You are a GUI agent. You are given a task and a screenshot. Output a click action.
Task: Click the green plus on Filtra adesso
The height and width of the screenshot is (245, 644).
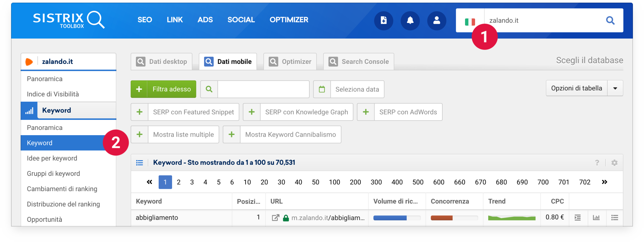pos(139,89)
